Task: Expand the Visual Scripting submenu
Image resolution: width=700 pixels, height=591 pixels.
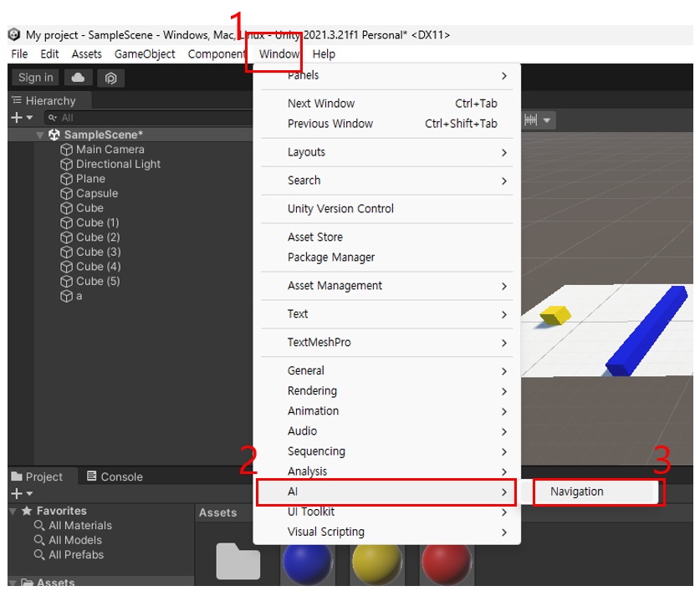Action: (386, 532)
